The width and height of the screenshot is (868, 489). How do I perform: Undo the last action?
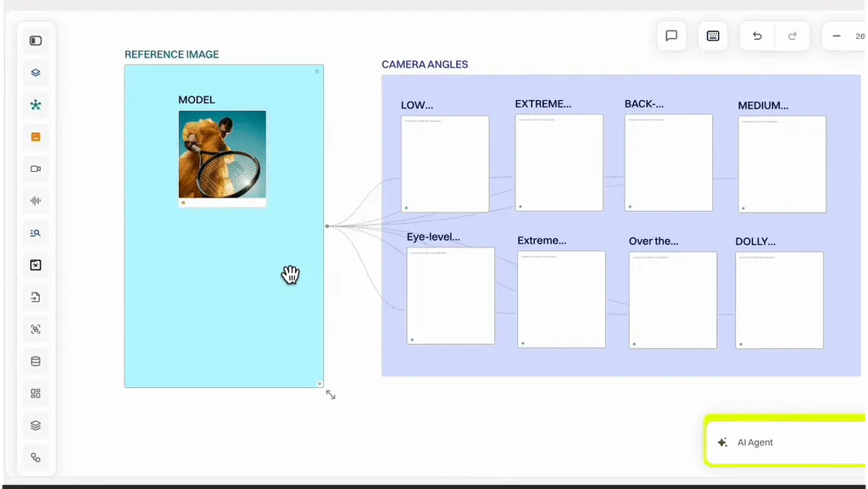tap(757, 36)
